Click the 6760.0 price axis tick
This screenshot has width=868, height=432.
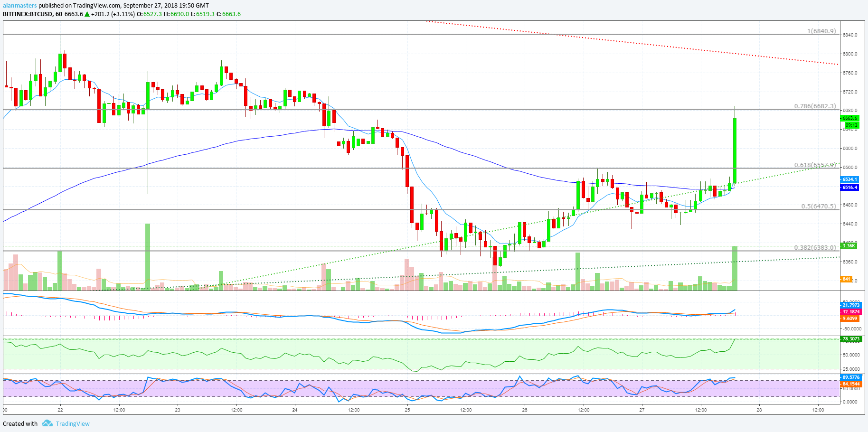tap(850, 73)
